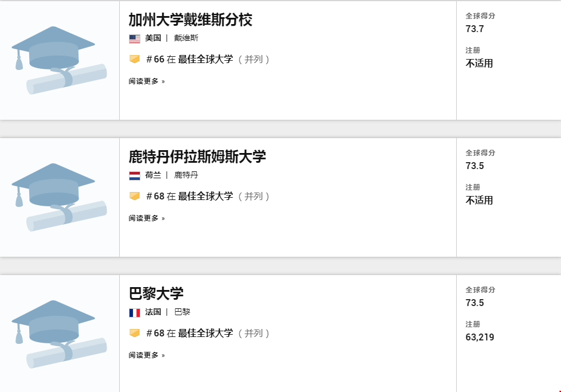Screen dimensions: 561x392
Task: Click the ranking badge icon for 鹿特丹伊拉斯姆斯大学
Action: pos(135,196)
